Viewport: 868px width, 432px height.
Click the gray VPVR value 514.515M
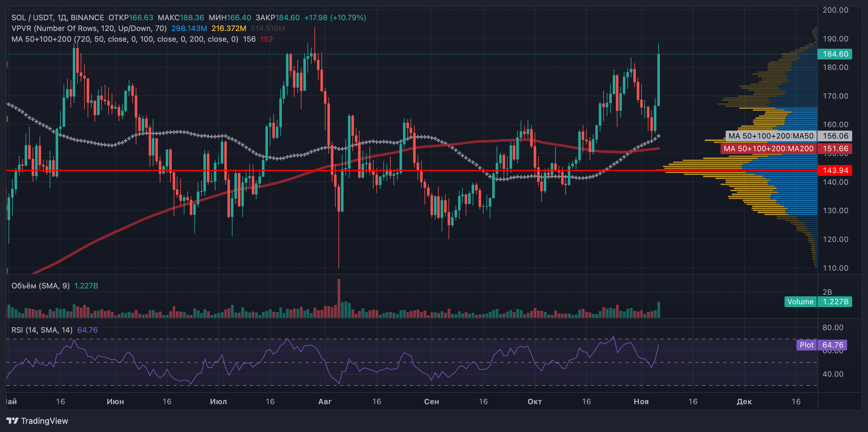coord(268,28)
